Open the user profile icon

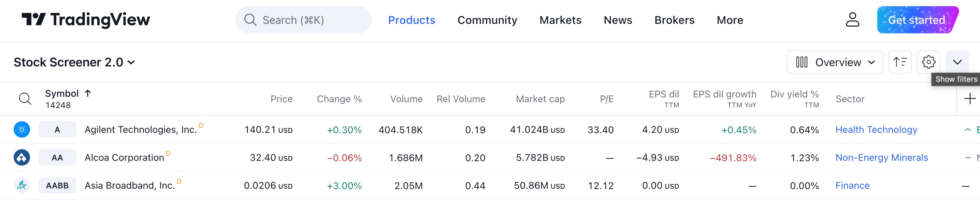(852, 20)
